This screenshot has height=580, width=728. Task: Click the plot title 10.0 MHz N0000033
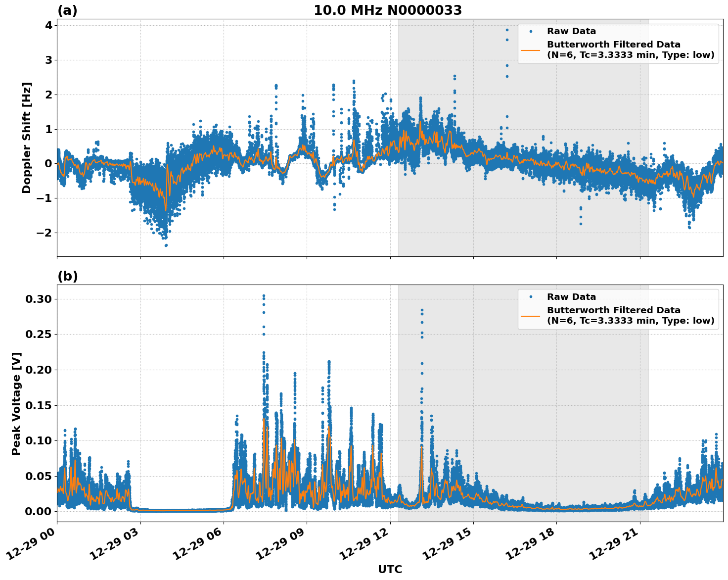(x=389, y=9)
